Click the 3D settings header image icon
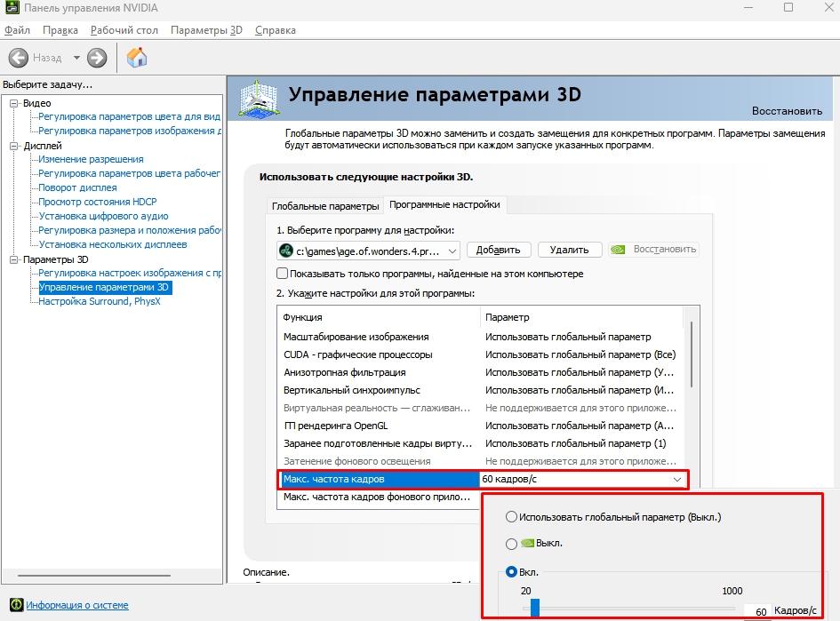 pos(258,97)
